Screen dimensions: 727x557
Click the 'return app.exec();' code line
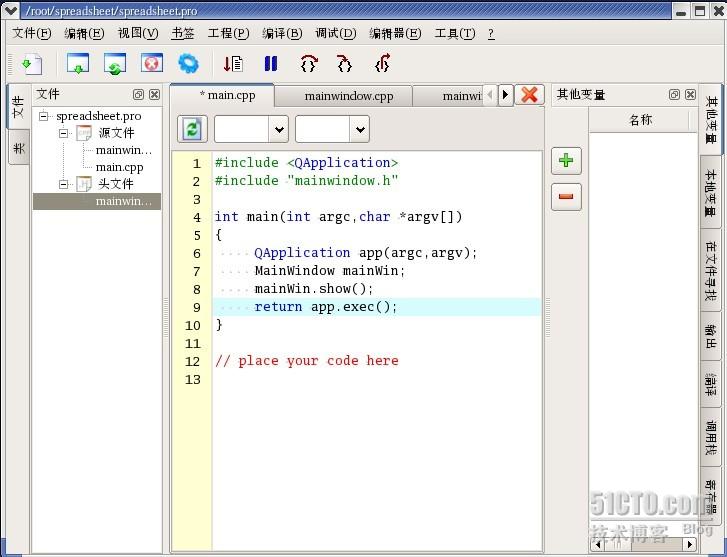click(326, 307)
